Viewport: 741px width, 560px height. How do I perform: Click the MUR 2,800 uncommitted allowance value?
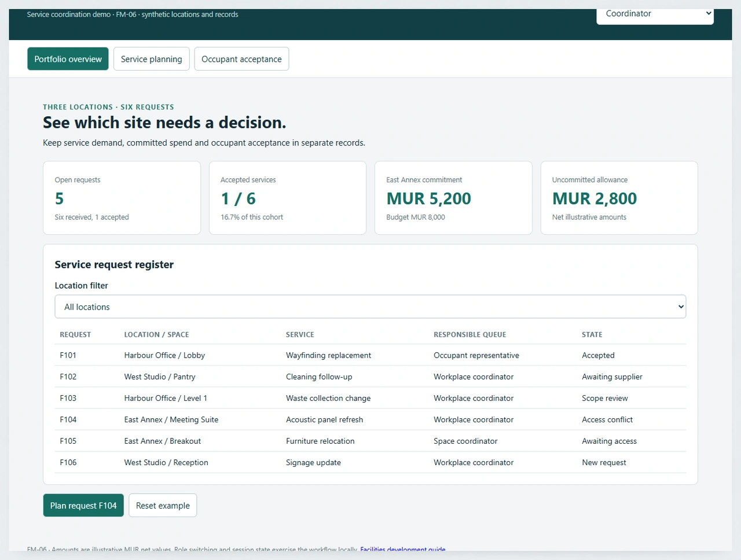(x=595, y=198)
